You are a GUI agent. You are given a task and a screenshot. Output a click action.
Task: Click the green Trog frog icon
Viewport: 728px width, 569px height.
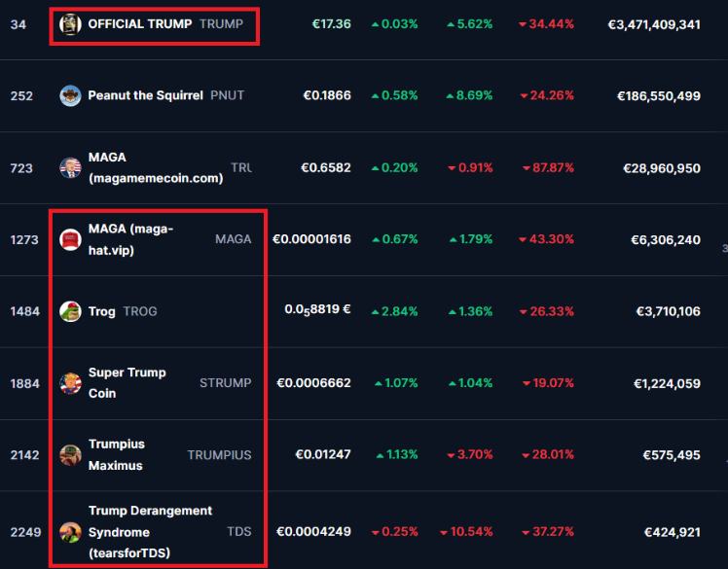coord(70,311)
